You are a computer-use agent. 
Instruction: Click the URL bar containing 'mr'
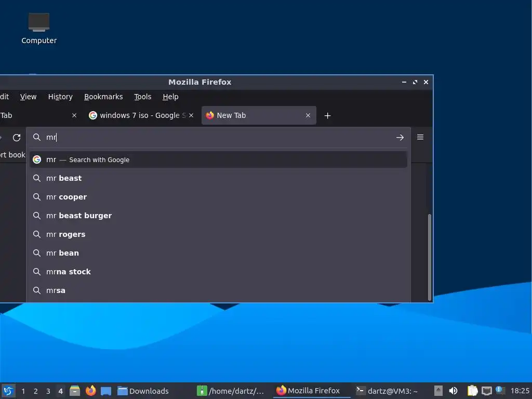pyautogui.click(x=219, y=137)
